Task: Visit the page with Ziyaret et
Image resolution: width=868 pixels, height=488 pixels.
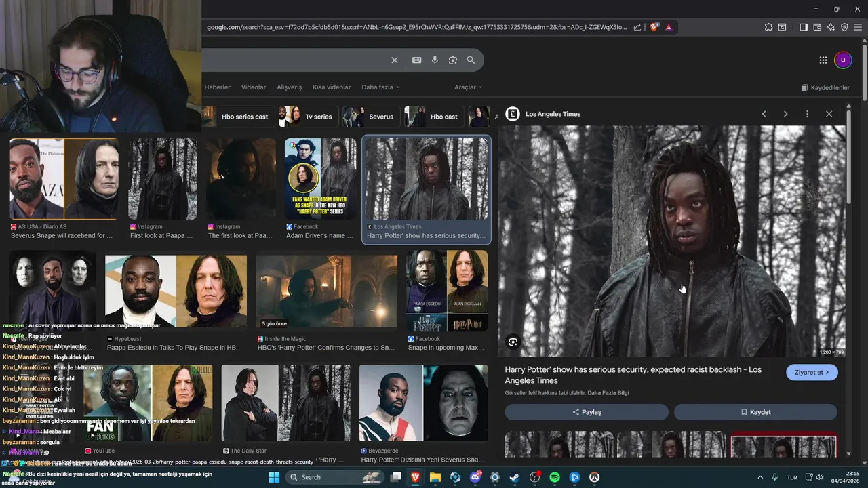Action: 812,372
